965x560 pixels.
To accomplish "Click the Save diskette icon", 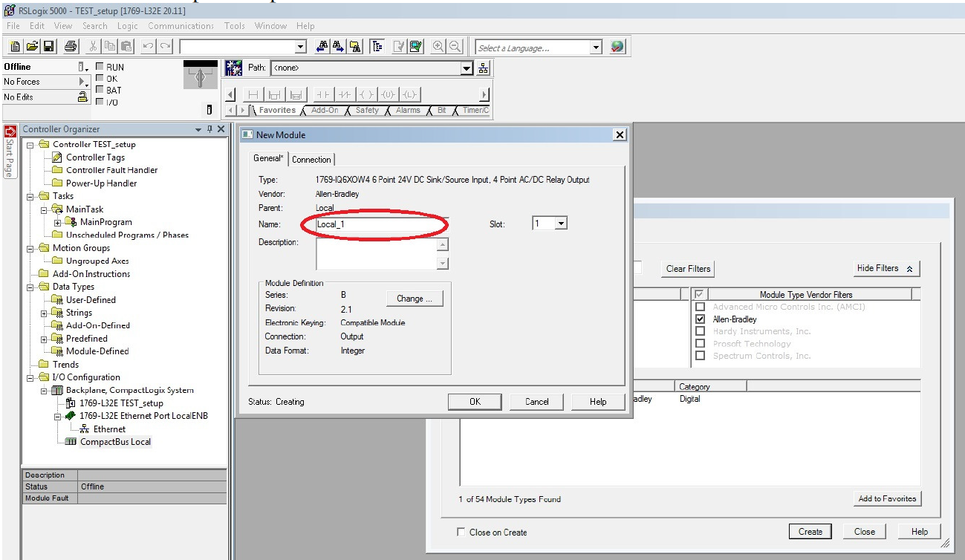I will tap(49, 47).
